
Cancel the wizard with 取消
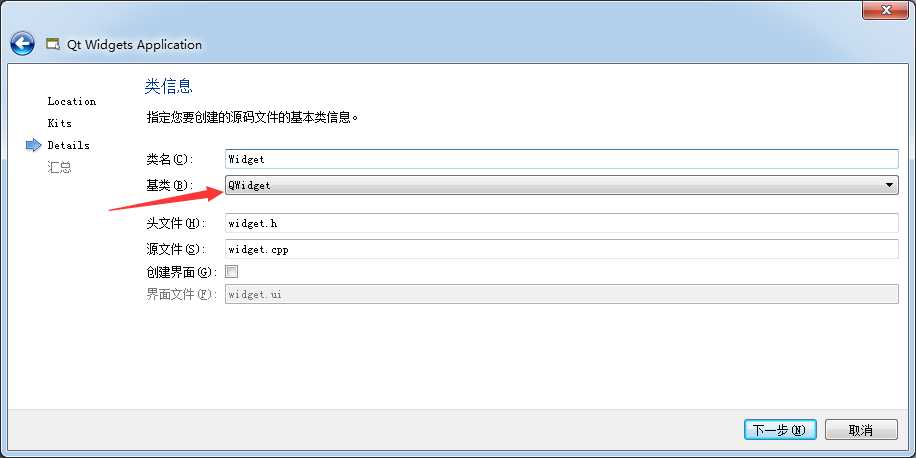click(x=861, y=430)
